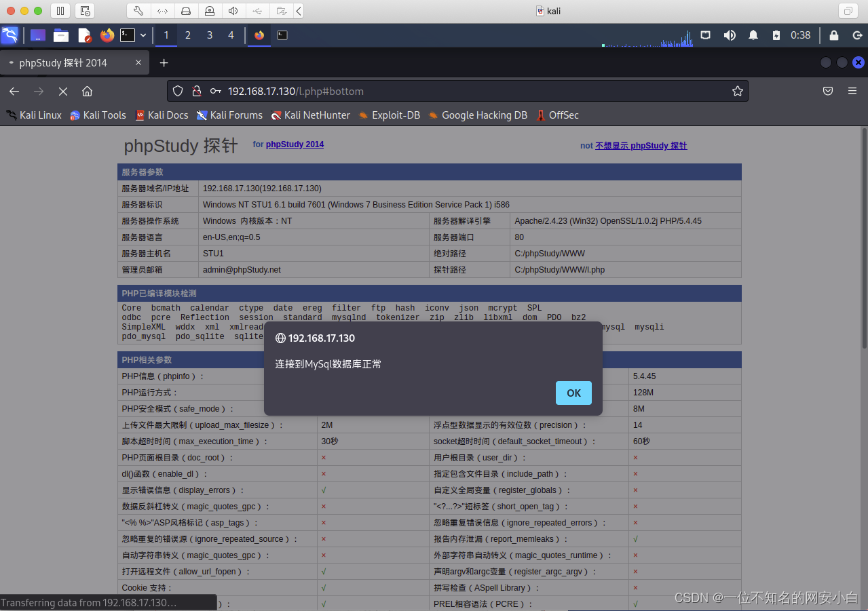Open the Google Hacking DB bookmark
The height and width of the screenshot is (611, 868).
478,115
